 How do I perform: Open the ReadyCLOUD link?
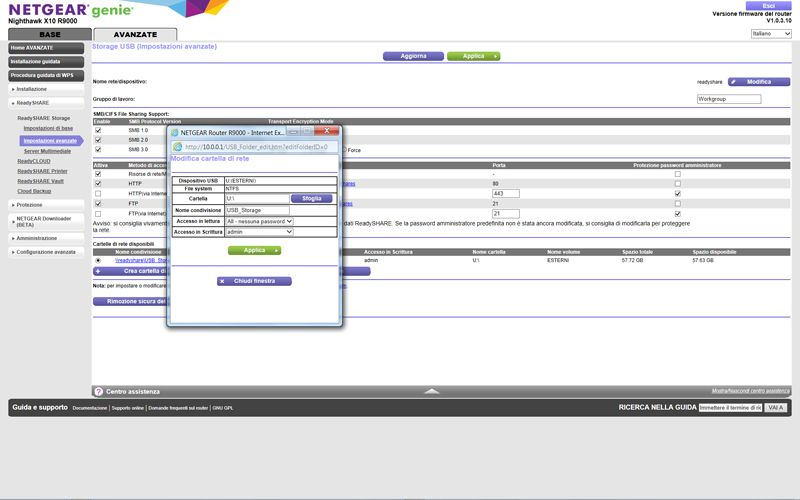34,161
